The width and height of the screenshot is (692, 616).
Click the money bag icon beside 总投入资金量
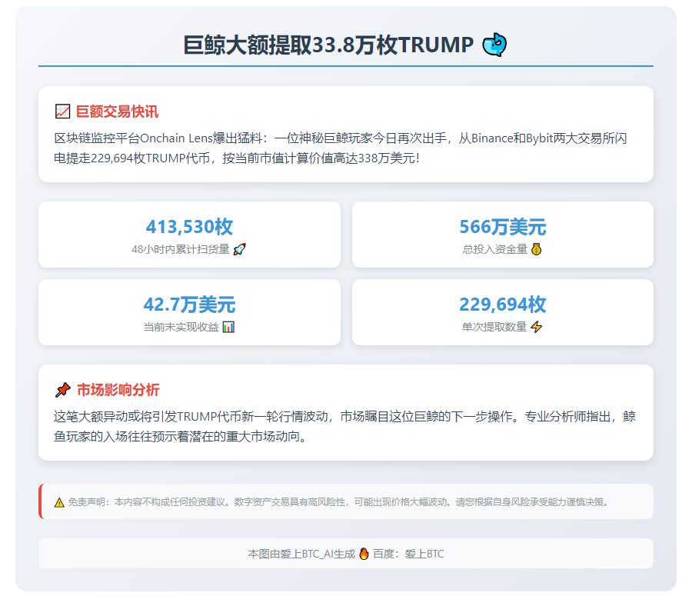(535, 250)
